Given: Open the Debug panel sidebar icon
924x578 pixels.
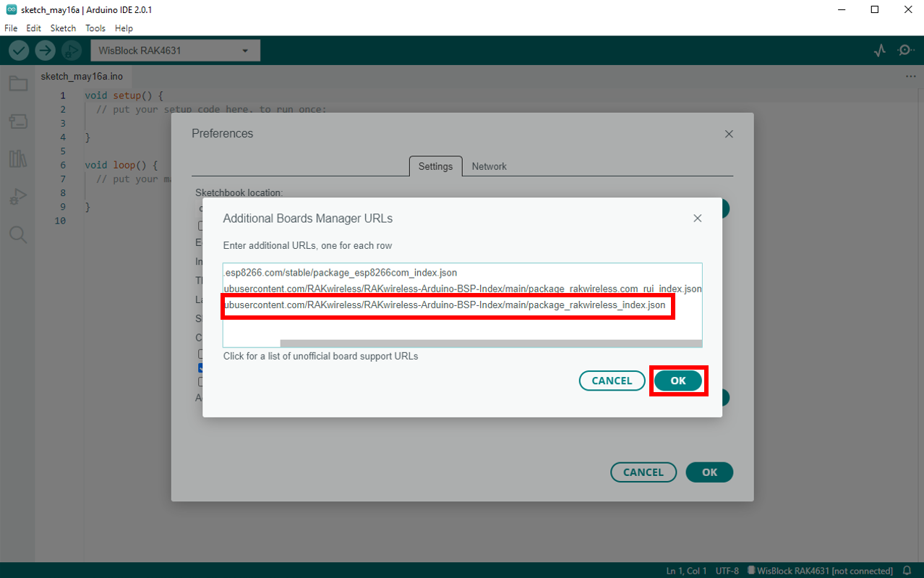Looking at the screenshot, I should tap(18, 197).
